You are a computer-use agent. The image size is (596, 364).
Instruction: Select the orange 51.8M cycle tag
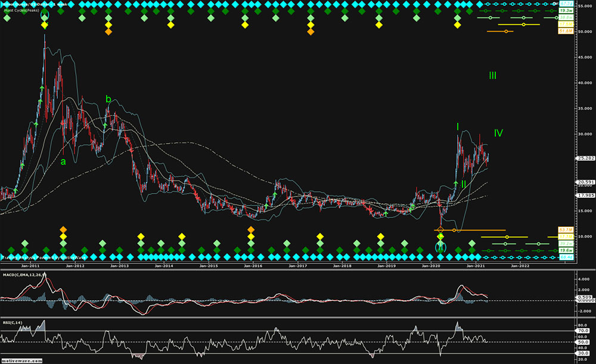coord(566,31)
